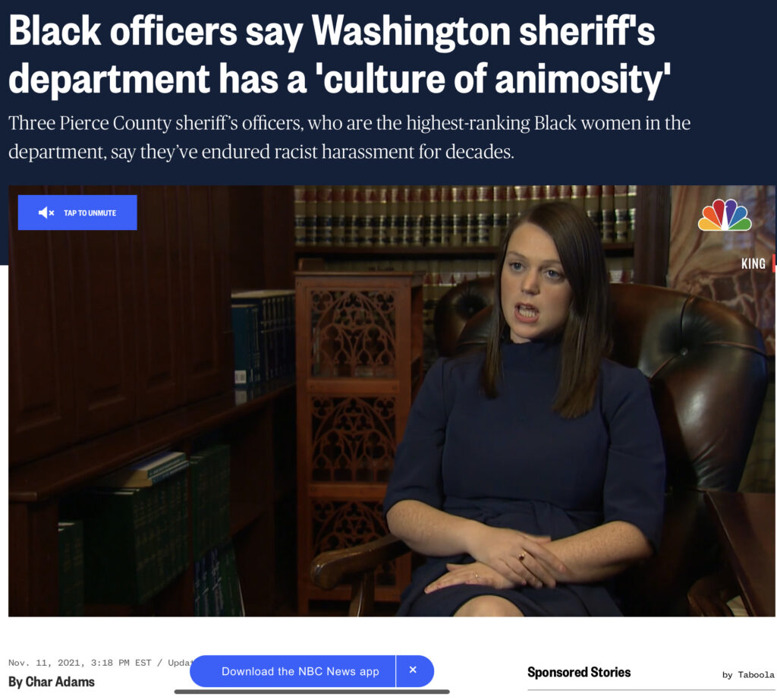Tap the home indicator bar
The height and width of the screenshot is (700, 777).
pyautogui.click(x=312, y=692)
